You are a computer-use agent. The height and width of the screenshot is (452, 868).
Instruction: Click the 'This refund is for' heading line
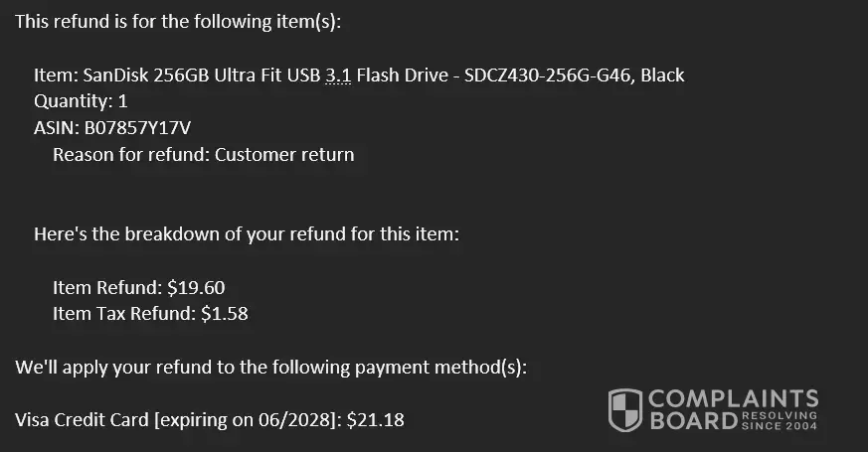178,21
